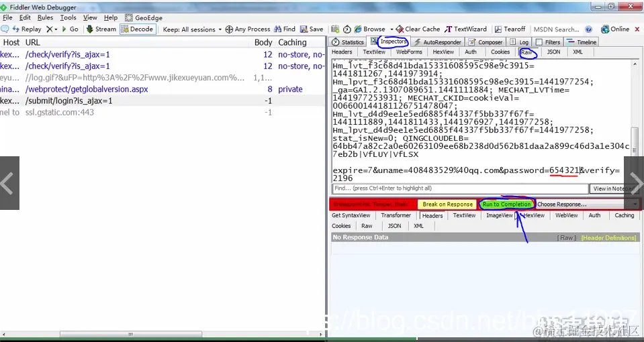Click the Browse toolbar button
This screenshot has width=644, height=342.
pyautogui.click(x=369, y=29)
